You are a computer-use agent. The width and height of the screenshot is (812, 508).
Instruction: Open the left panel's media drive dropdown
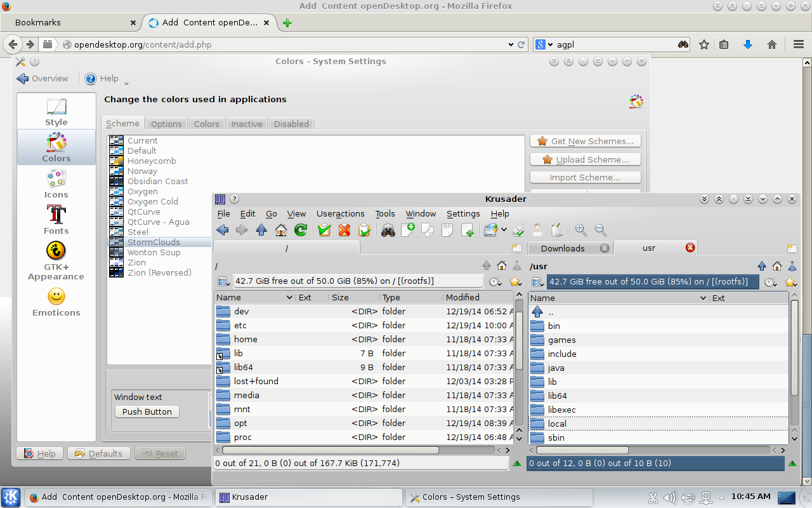tap(223, 281)
